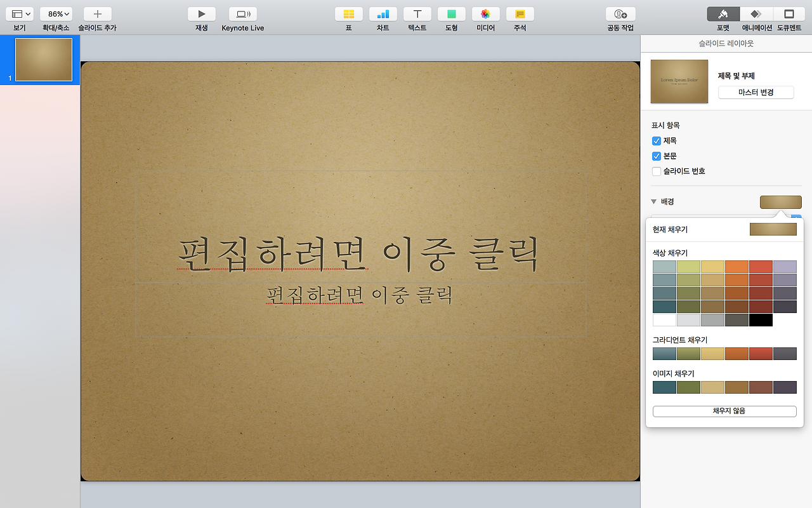Switch to the 도큐멘트 tab
The height and width of the screenshot is (508, 812).
click(x=789, y=14)
